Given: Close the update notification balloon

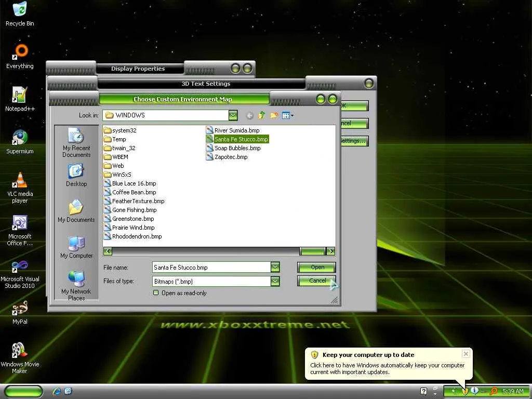Looking at the screenshot, I should tap(466, 354).
